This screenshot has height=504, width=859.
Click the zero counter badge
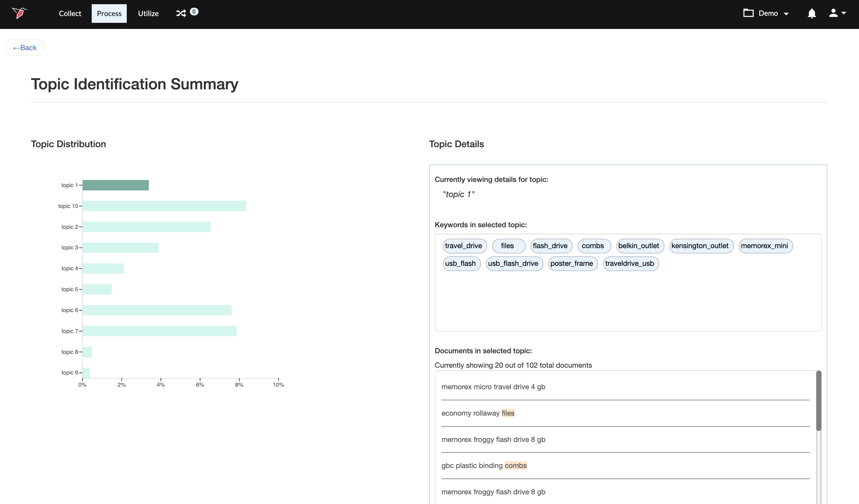tap(194, 12)
